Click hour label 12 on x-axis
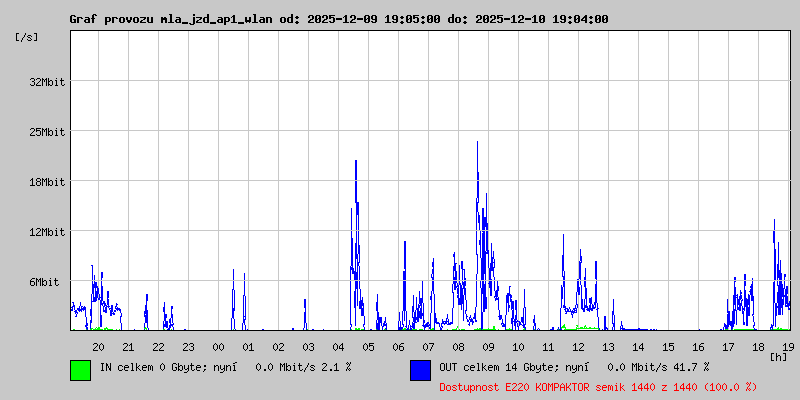800x400 pixels. 578,347
